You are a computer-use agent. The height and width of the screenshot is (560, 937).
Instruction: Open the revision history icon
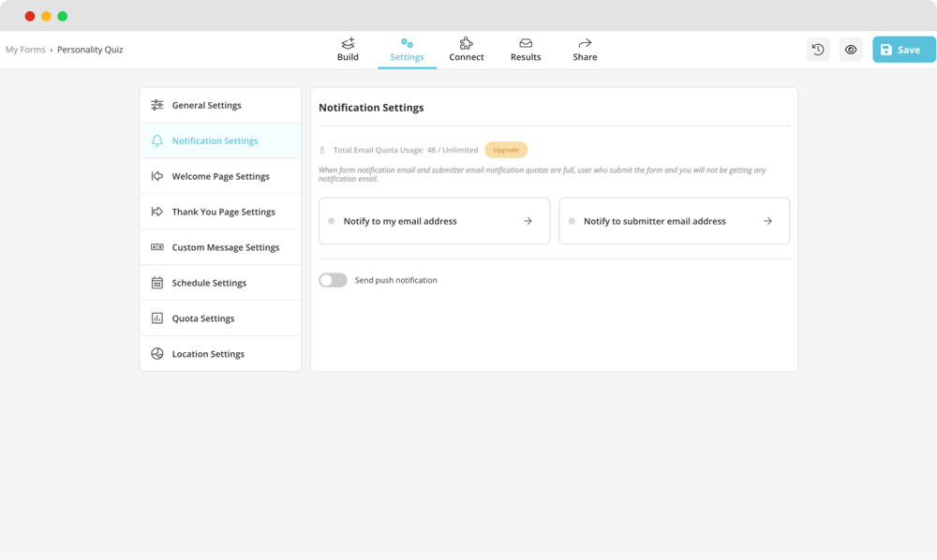click(x=817, y=49)
